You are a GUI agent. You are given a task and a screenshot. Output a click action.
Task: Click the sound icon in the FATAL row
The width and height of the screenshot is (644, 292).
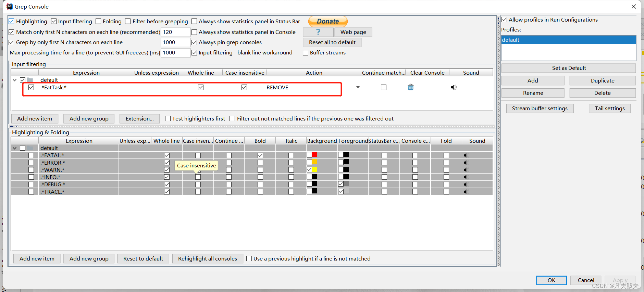[465, 155]
